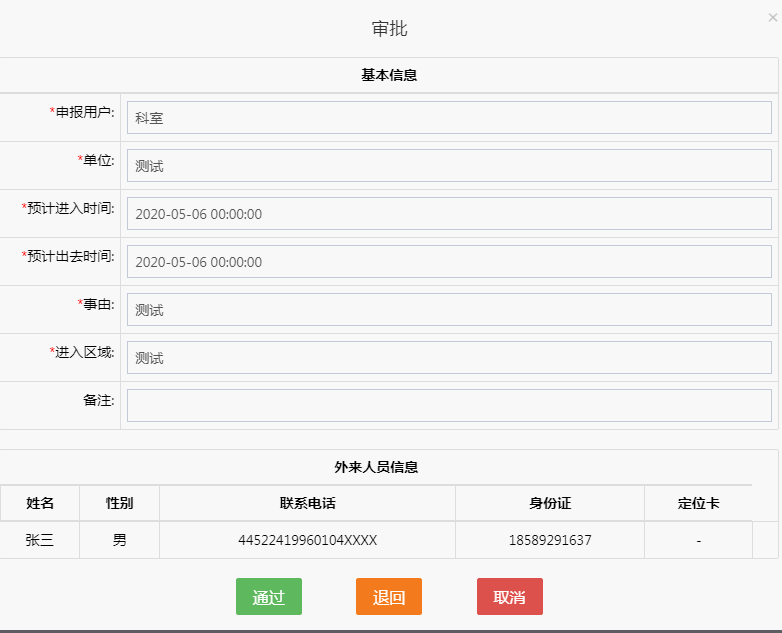Screen dimensions: 782x633
Task: Select the 联系电话 column header
Action: (x=307, y=503)
